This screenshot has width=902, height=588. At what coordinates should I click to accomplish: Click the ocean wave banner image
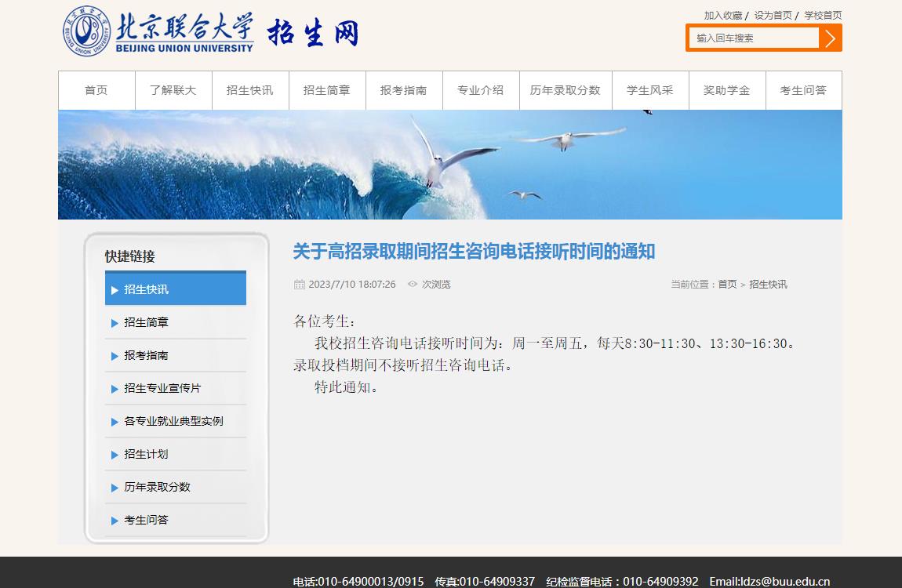450,165
